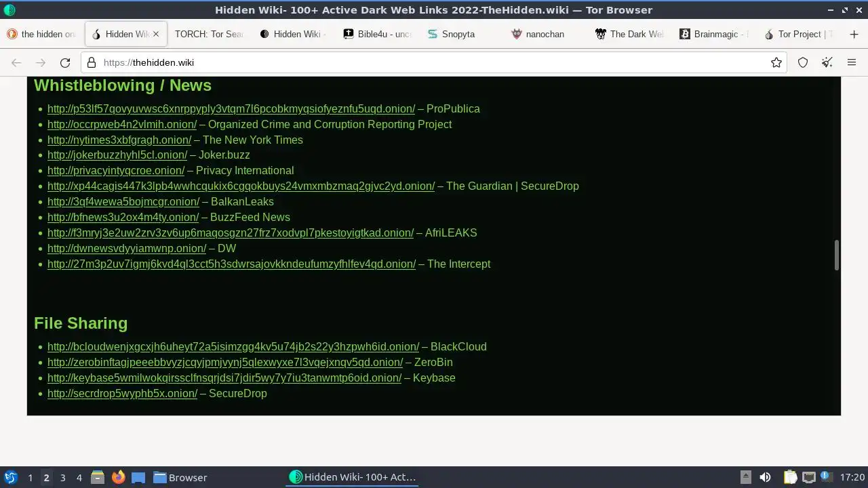Switch to The Dark Web tab
868x488 pixels.
click(629, 34)
